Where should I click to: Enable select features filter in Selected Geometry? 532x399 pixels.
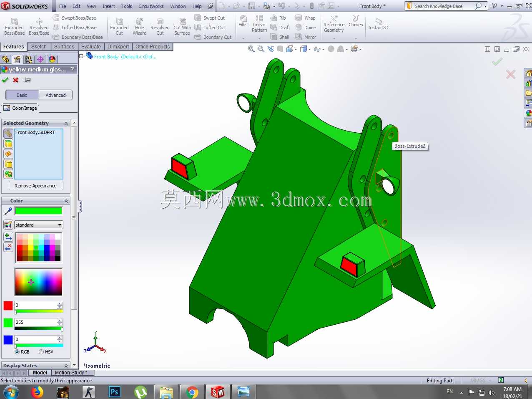[x=8, y=174]
